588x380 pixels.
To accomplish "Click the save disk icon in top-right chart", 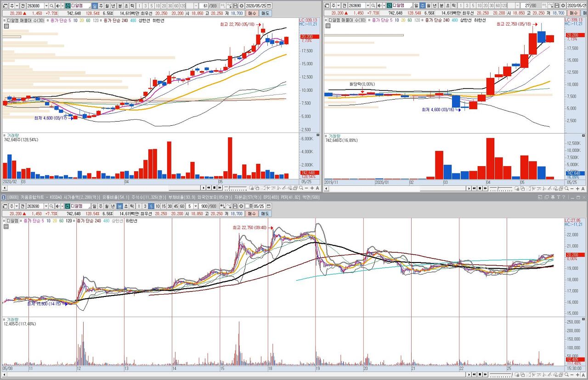I will point(556,6).
